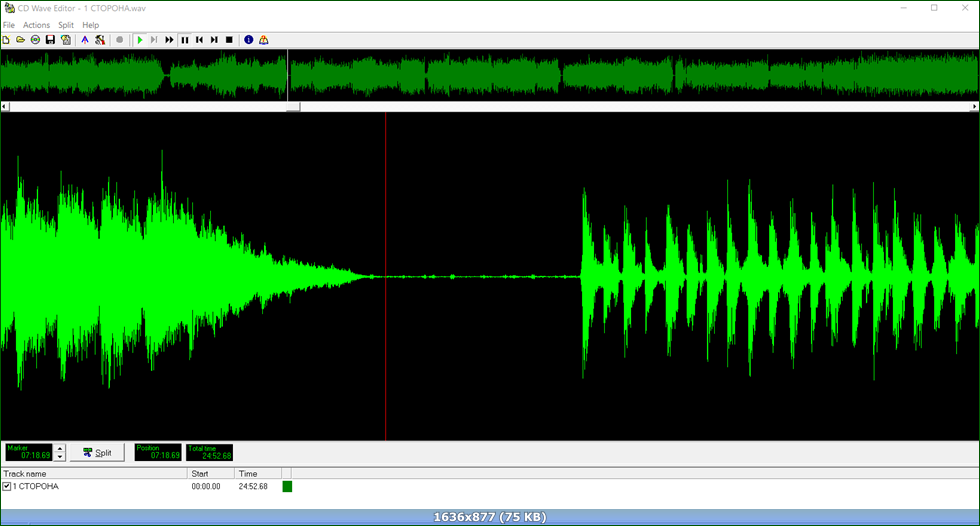Maximize the CD Wave Editor window
The height and width of the screenshot is (526, 980).
click(934, 8)
